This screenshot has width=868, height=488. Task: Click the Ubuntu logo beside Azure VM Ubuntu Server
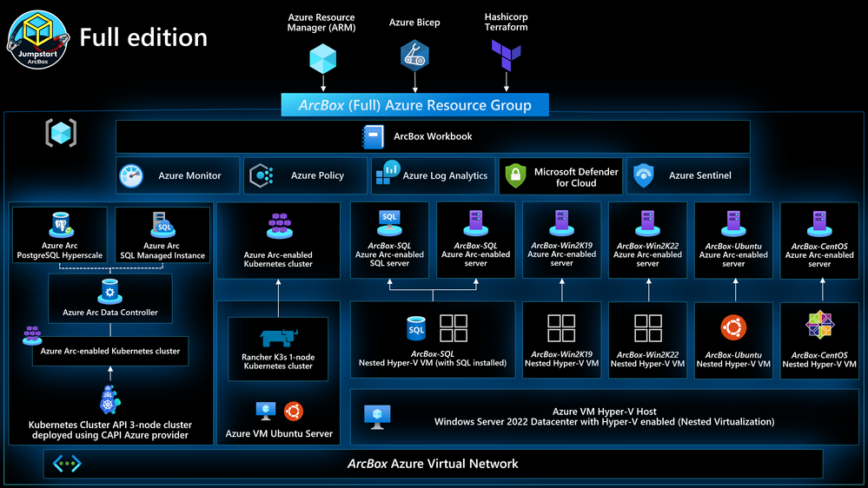(x=294, y=411)
